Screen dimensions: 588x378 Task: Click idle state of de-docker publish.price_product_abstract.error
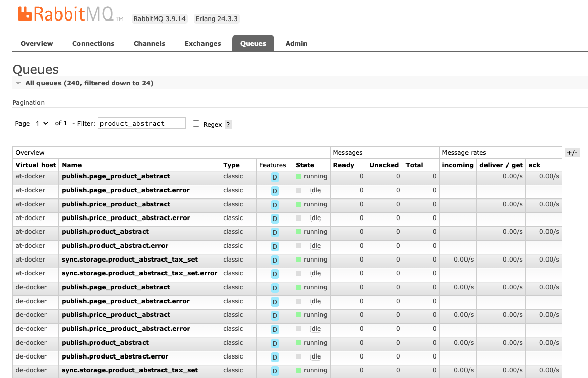coord(315,329)
